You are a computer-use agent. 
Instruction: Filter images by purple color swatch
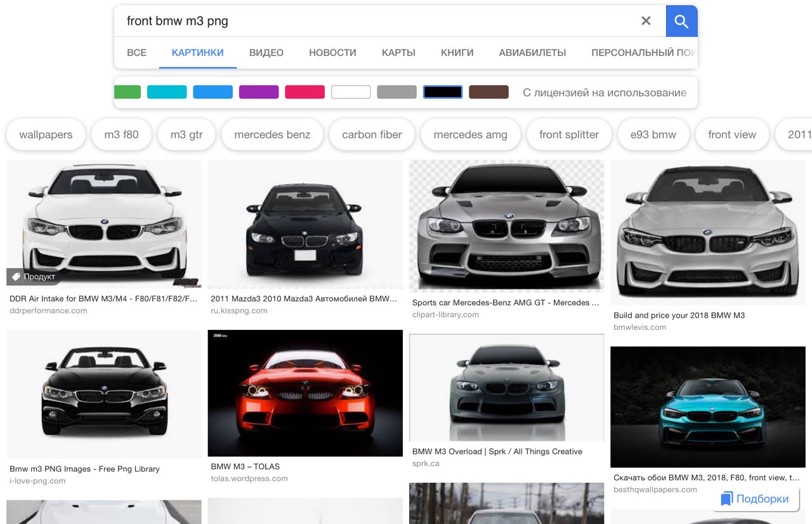(x=259, y=92)
